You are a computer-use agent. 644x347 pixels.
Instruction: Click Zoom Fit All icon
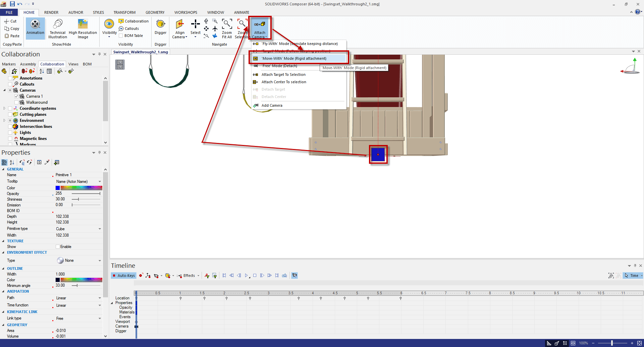[x=227, y=24]
